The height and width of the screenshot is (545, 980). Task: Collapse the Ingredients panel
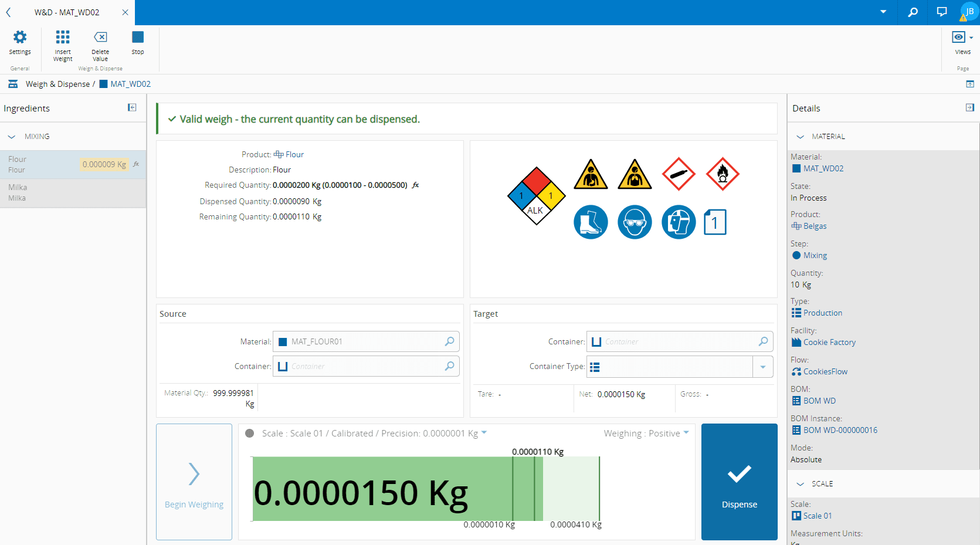132,107
